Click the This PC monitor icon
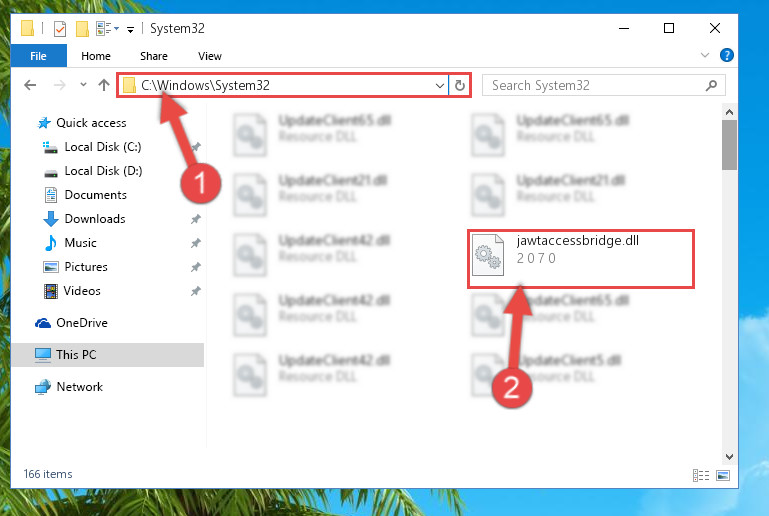769x516 pixels. click(43, 355)
